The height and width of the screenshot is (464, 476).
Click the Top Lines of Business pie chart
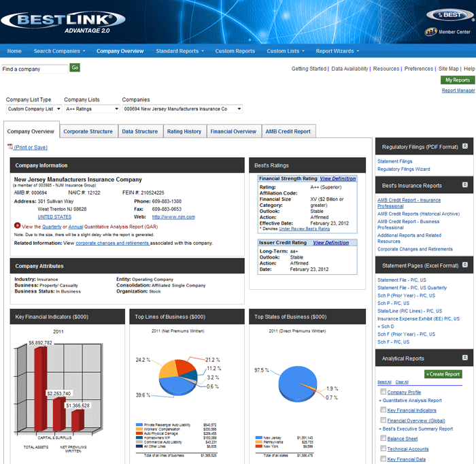click(178, 376)
